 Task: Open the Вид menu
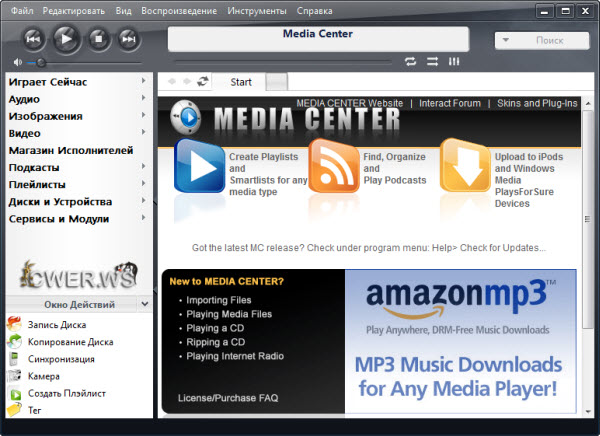[x=124, y=11]
